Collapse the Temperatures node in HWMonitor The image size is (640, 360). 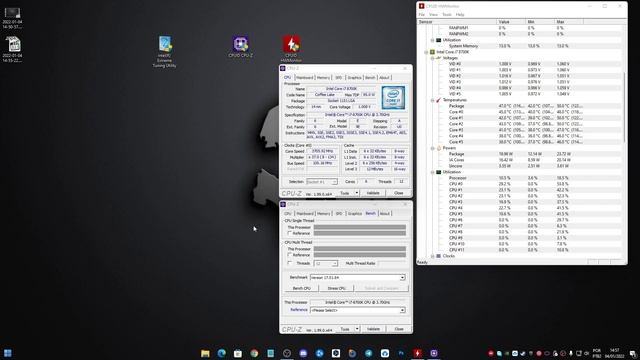click(x=432, y=100)
